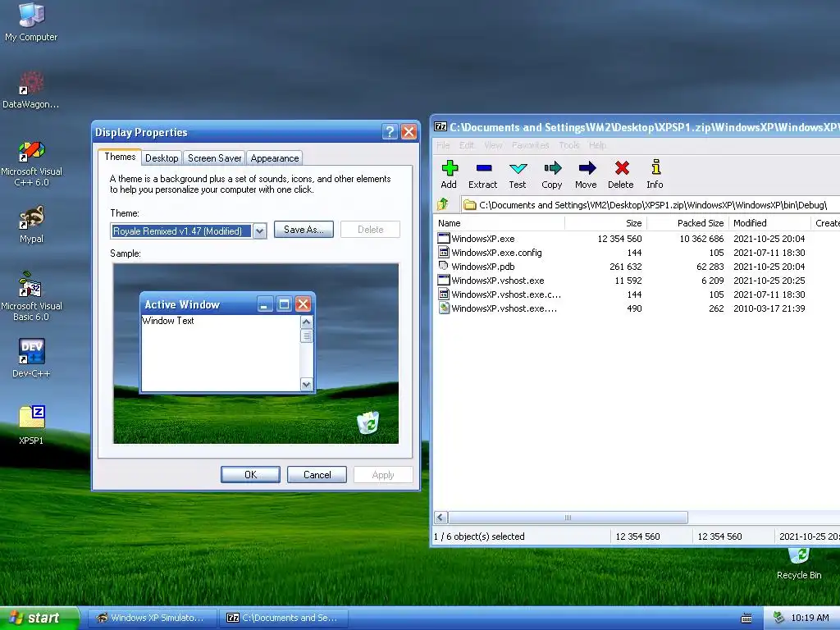Click the taskbar clock showing 10:19 AM
Image resolution: width=840 pixels, height=630 pixels.
[810, 618]
